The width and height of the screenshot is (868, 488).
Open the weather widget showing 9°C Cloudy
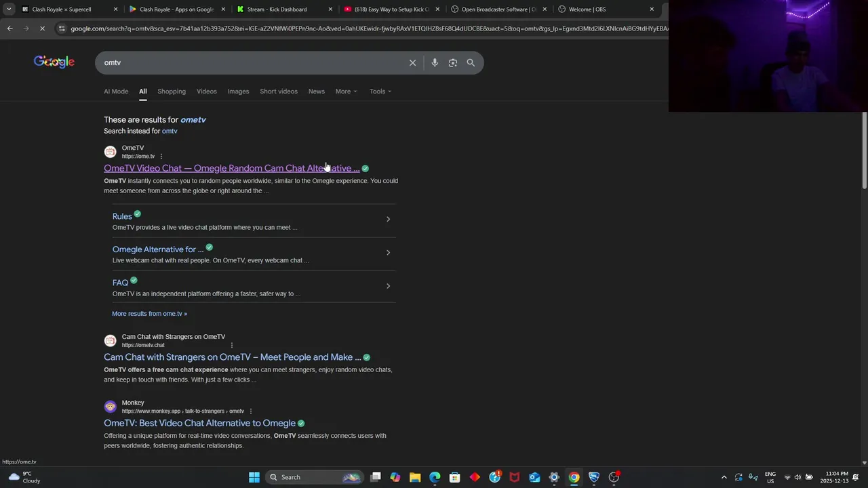[24, 477]
